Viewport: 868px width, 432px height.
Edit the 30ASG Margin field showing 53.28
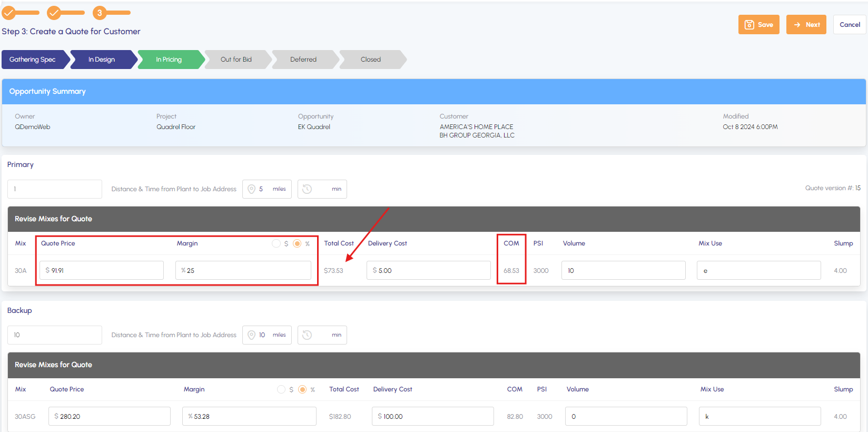pyautogui.click(x=250, y=416)
